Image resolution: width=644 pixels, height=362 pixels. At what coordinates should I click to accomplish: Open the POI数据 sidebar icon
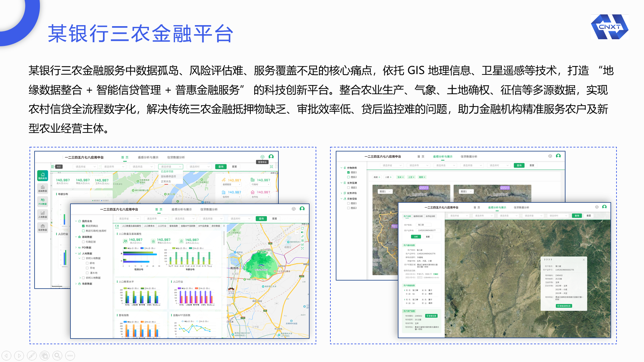pos(43,201)
